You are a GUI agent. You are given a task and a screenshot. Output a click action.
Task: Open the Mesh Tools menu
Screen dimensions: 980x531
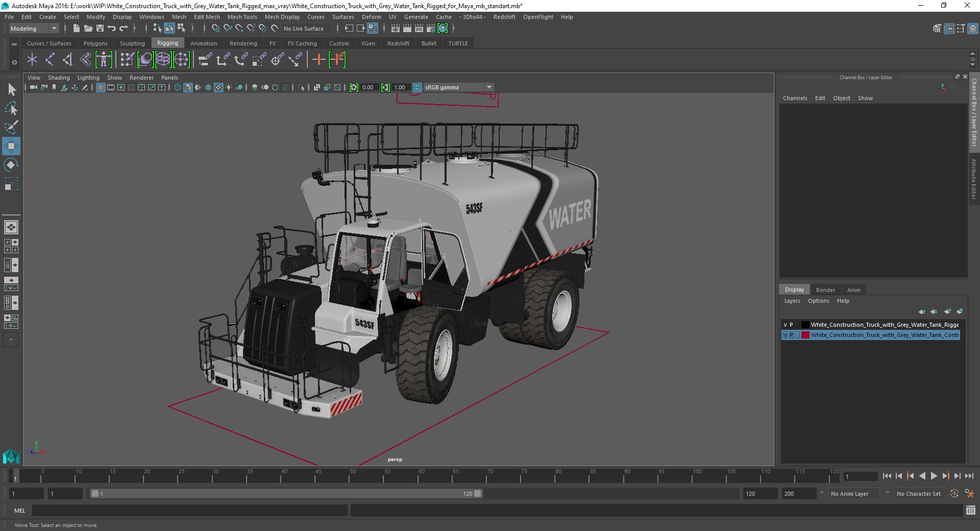(x=242, y=17)
